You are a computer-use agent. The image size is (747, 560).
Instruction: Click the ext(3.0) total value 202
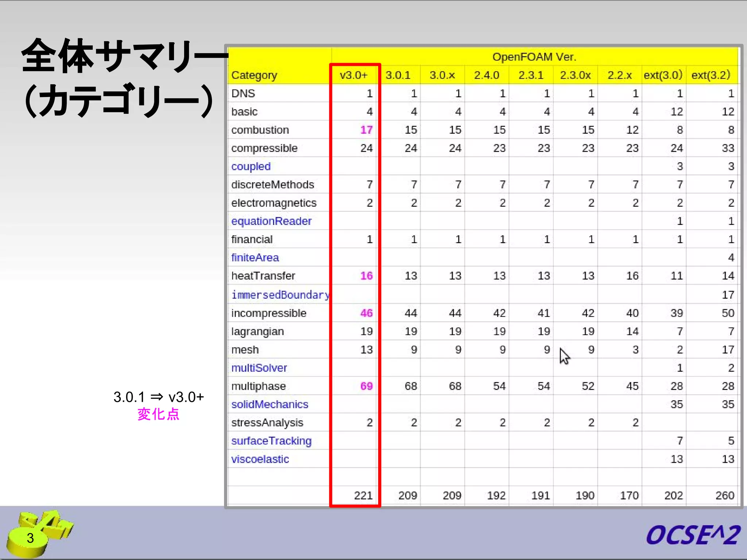673,495
